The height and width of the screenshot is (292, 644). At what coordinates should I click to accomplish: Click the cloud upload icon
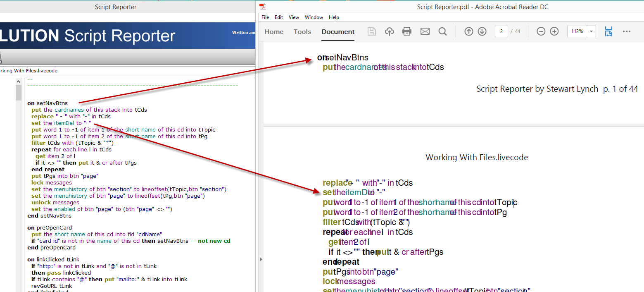(389, 31)
